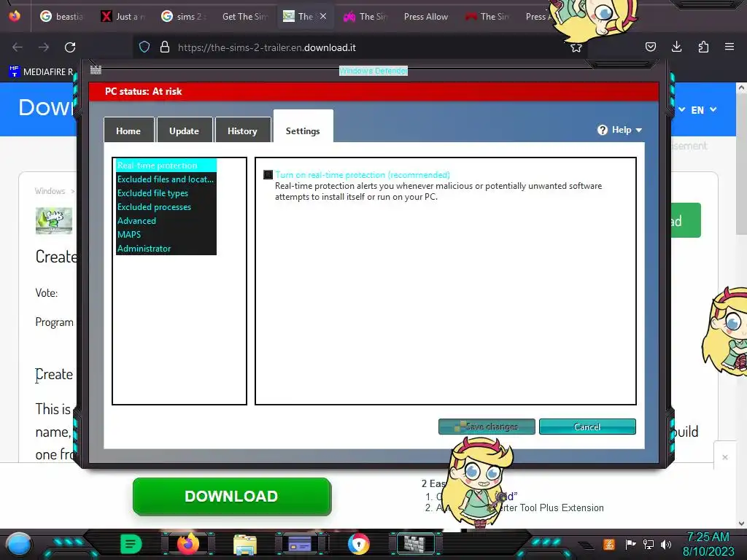
Task: Click the Firefox back arrow
Action: 18,47
